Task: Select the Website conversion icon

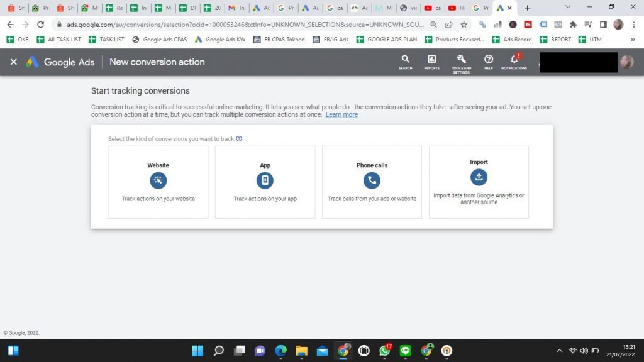Action: [158, 180]
